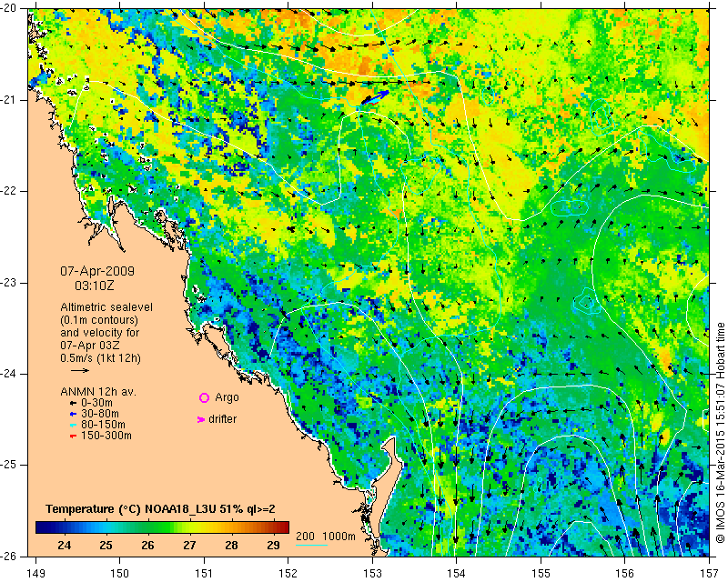Screen dimensions: 728x582
Task: Click the 'drifter' legend text
Action: [222, 419]
